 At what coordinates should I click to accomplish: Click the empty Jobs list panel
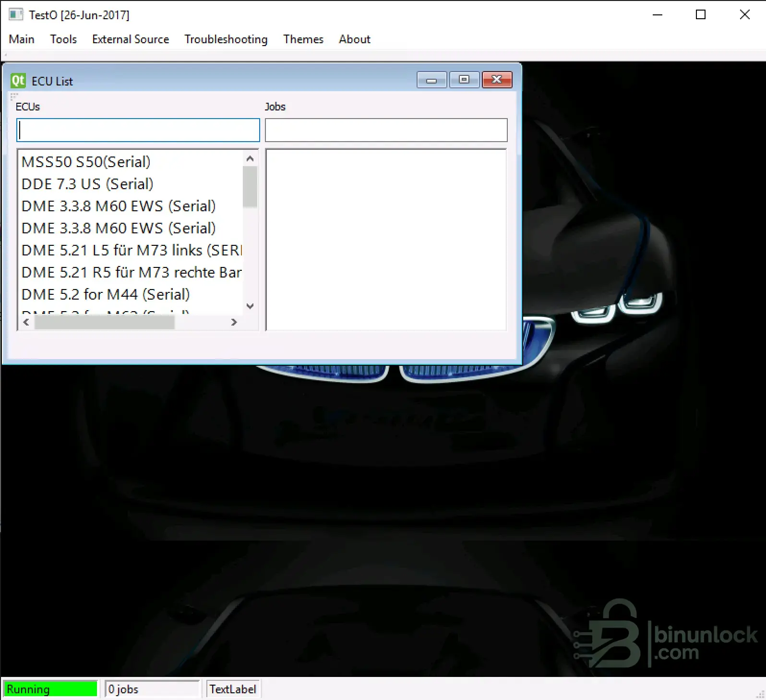click(x=386, y=240)
